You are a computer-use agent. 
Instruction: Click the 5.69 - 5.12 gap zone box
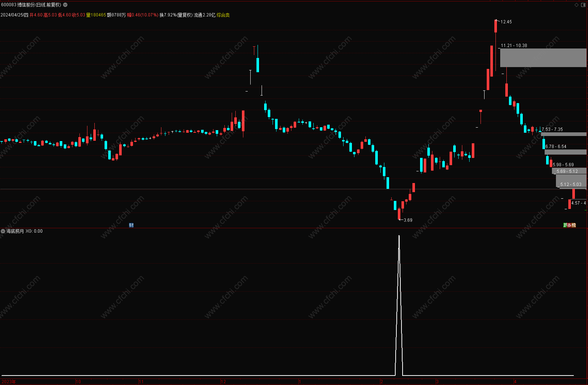pyautogui.click(x=569, y=171)
